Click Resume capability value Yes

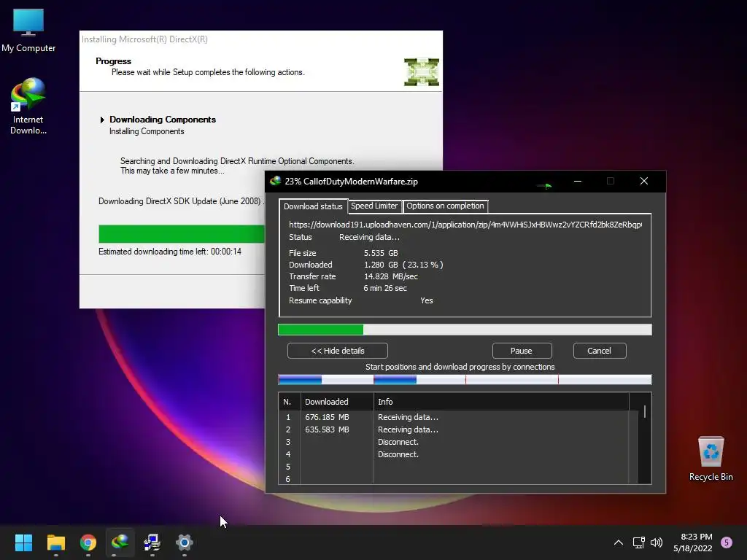(426, 300)
